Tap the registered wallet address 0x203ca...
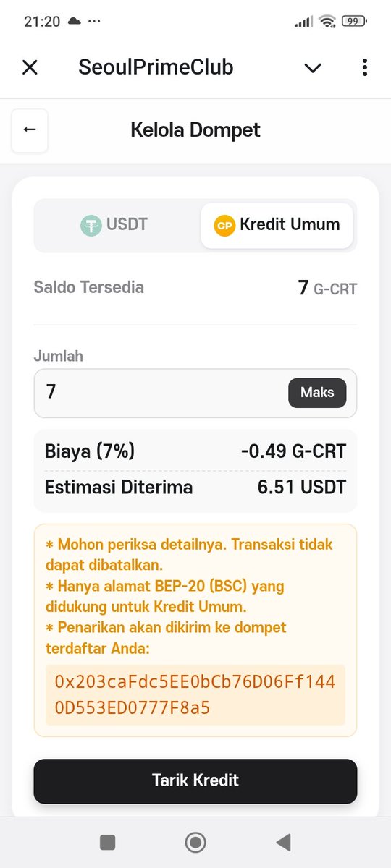Screen dimensions: 391x868 pos(195,694)
